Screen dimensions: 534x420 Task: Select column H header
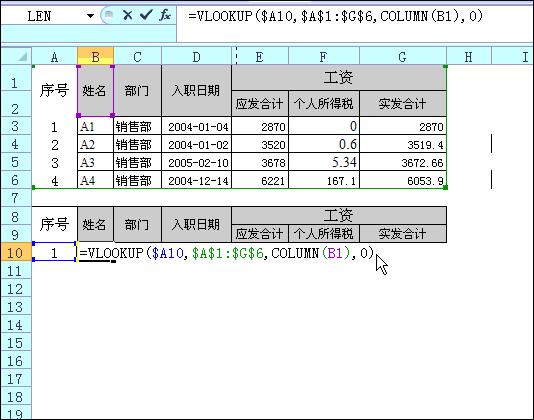tap(469, 57)
